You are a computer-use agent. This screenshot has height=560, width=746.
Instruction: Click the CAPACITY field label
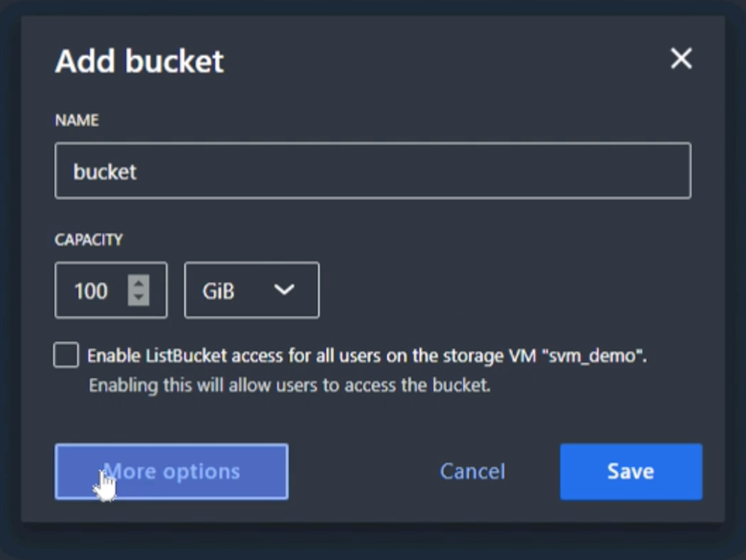tap(88, 240)
